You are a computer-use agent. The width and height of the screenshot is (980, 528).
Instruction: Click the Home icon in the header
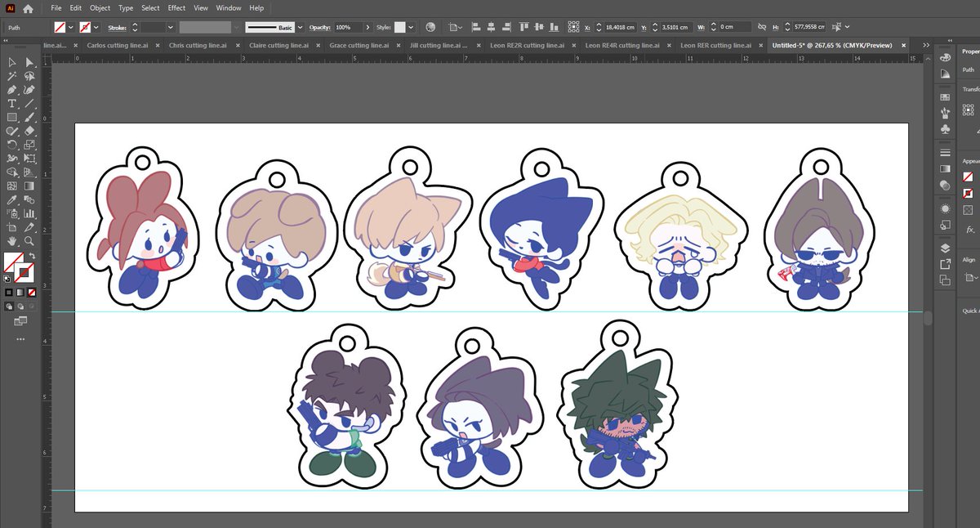coord(28,8)
